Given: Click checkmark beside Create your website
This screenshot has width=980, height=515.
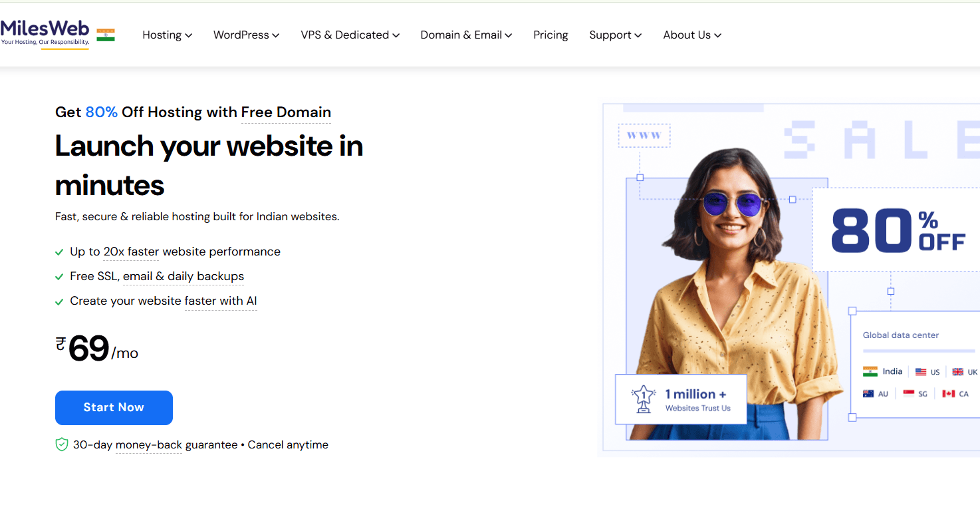Looking at the screenshot, I should pyautogui.click(x=59, y=301).
